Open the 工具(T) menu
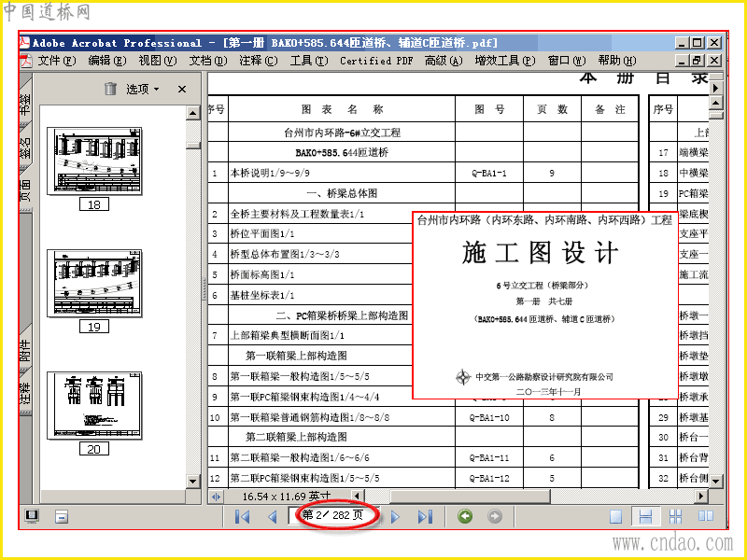This screenshot has width=747, height=560. pyautogui.click(x=309, y=61)
